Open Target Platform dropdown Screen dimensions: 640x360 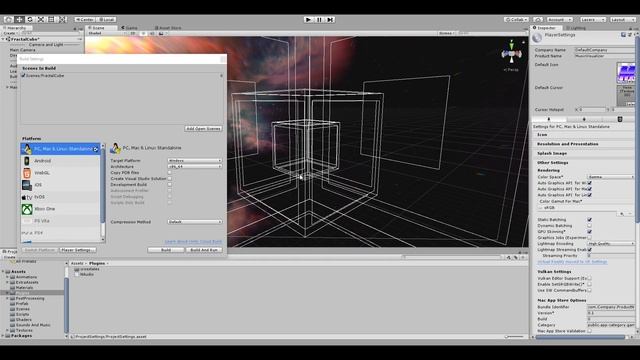pos(195,160)
